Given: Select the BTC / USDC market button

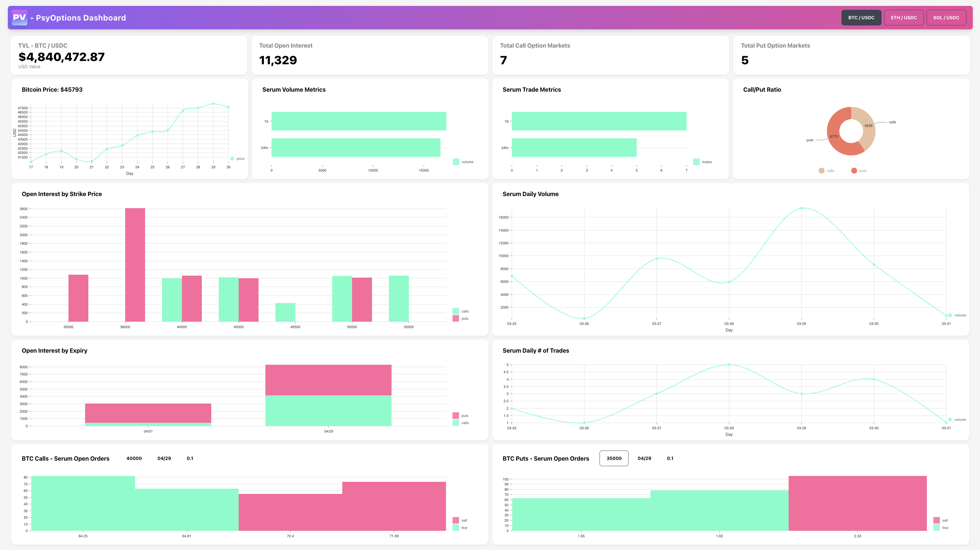Looking at the screenshot, I should point(861,18).
